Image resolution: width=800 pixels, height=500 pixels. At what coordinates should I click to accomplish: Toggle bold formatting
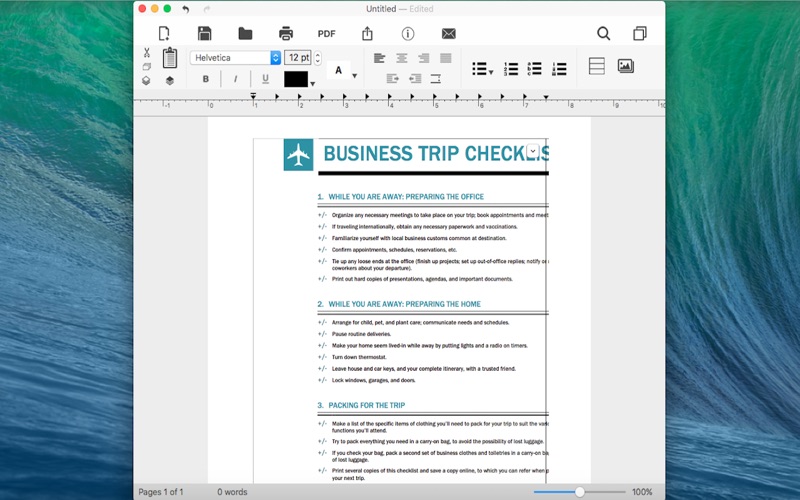(206, 79)
